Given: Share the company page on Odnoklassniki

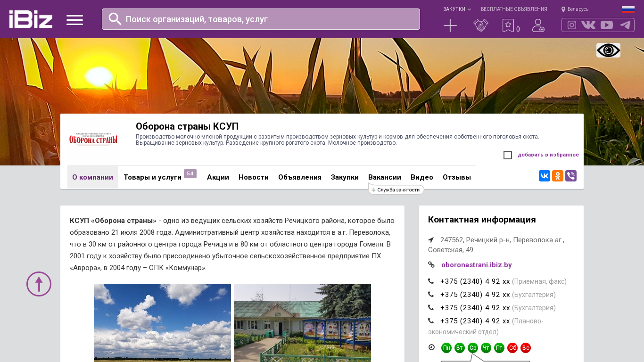Looking at the screenshot, I should click(558, 176).
